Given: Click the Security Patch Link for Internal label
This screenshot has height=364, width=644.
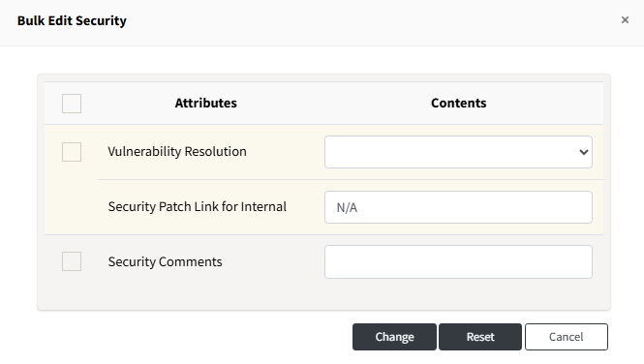Looking at the screenshot, I should 198,206.
